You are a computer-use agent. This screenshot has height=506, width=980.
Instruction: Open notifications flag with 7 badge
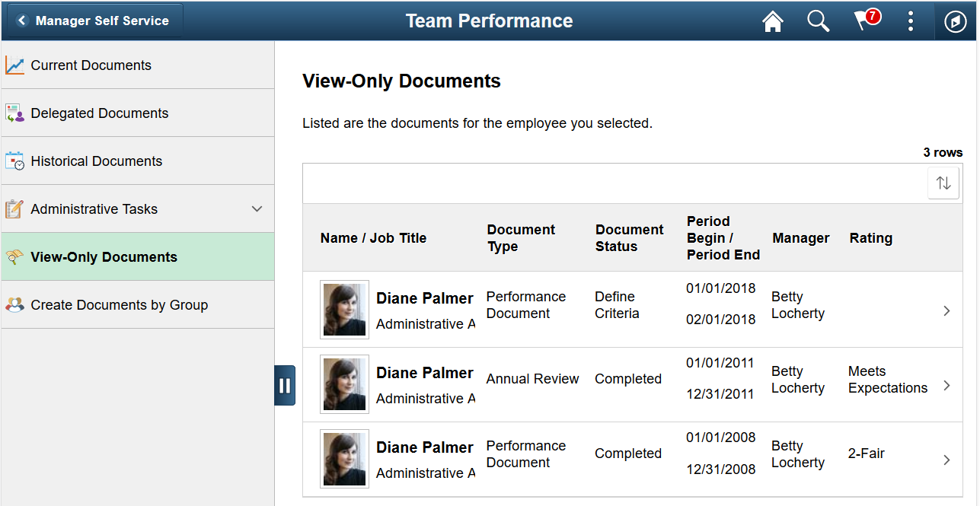[x=866, y=21]
